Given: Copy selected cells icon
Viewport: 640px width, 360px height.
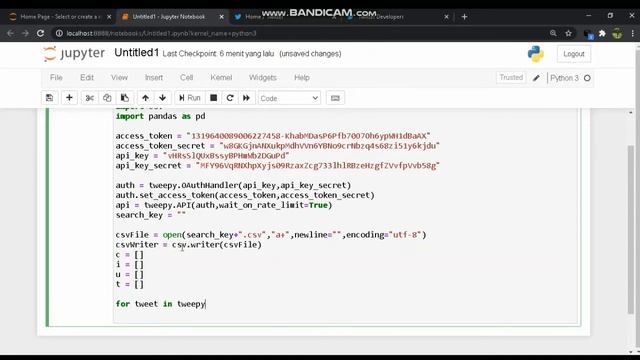Looking at the screenshot, I should point(107,98).
